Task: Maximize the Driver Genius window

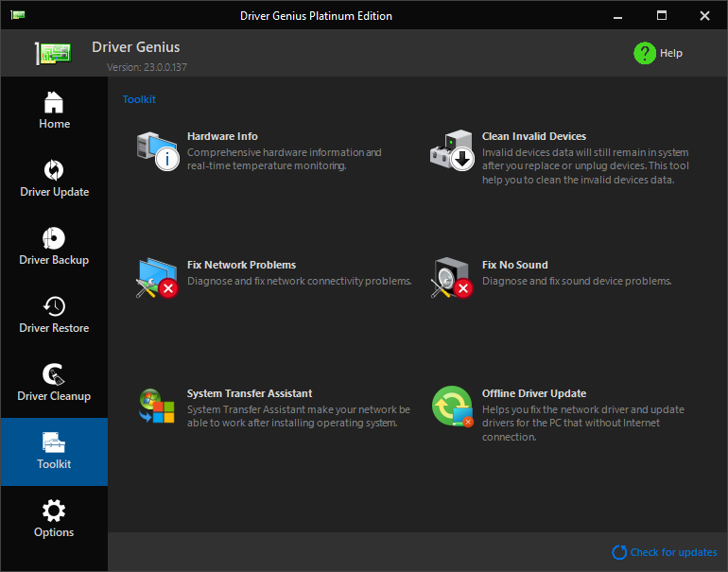Action: pos(662,15)
